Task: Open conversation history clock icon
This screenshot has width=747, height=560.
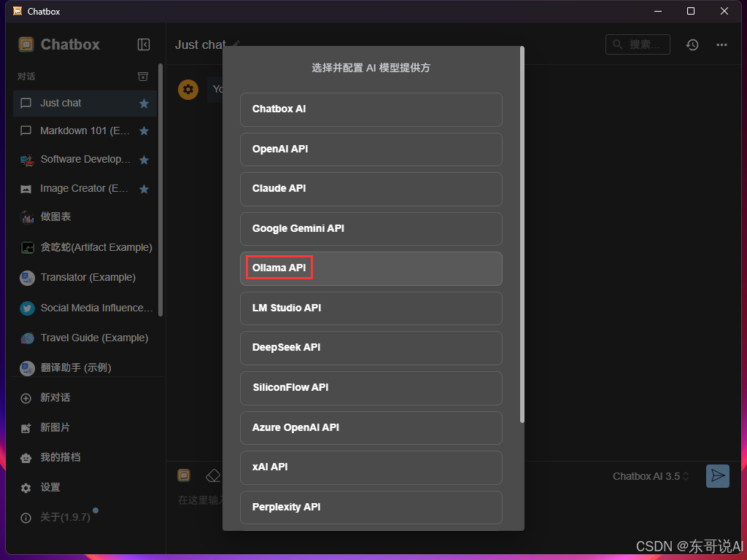Action: coord(692,44)
